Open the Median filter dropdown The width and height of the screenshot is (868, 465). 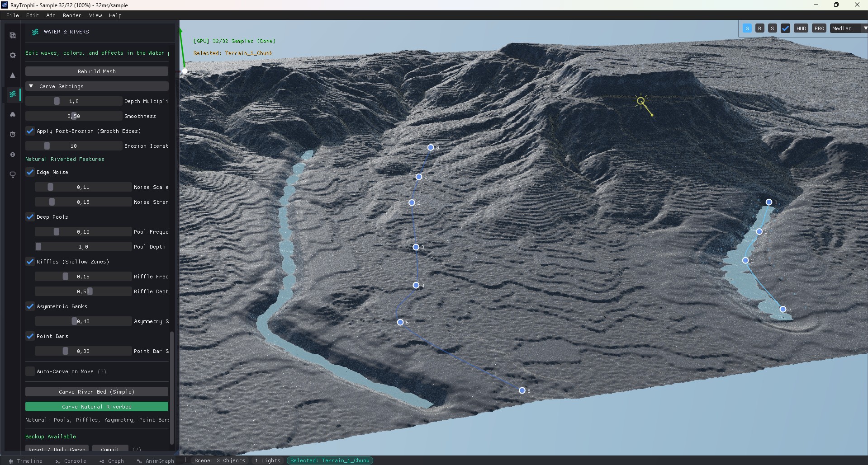coord(849,28)
